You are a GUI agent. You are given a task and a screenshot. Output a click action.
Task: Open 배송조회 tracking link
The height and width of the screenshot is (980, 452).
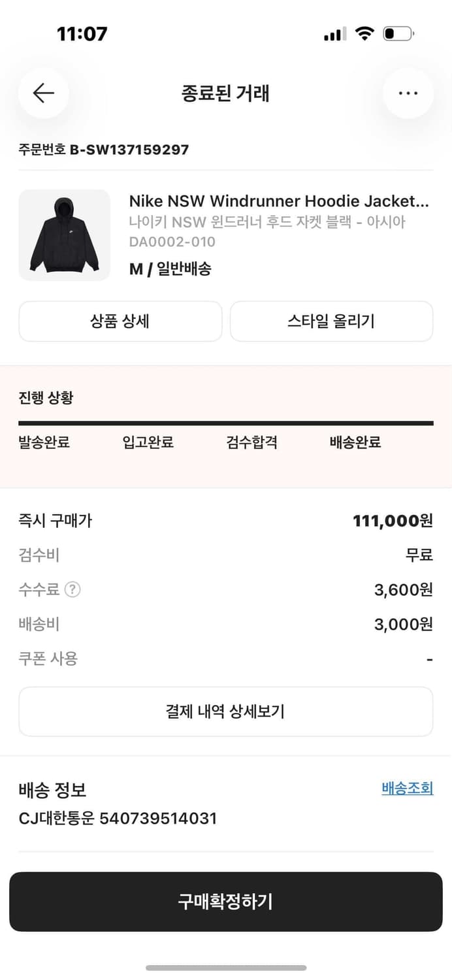click(408, 789)
